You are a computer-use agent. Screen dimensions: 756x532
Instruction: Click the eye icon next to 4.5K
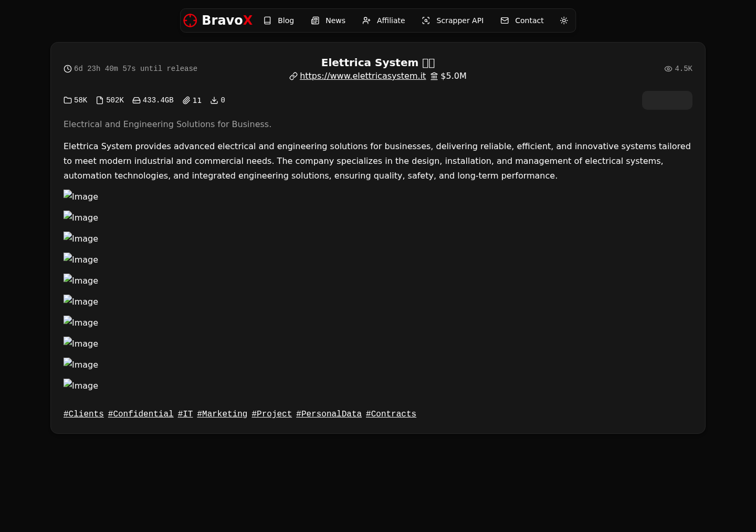coord(668,69)
